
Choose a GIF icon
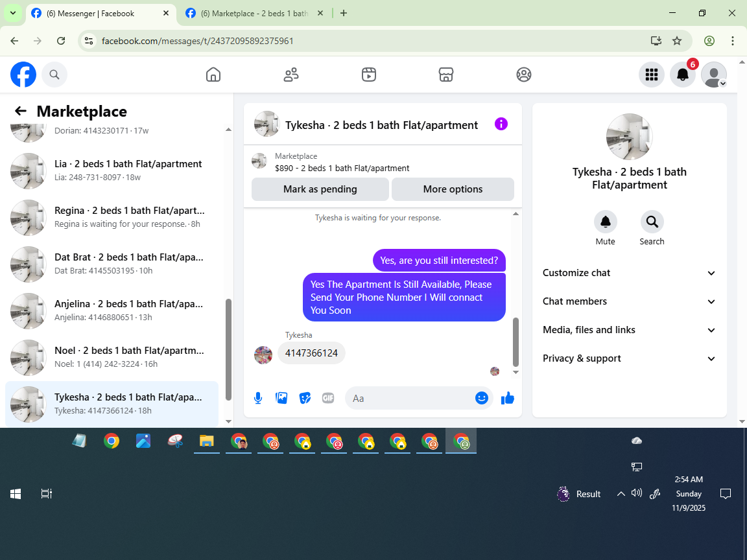click(328, 398)
